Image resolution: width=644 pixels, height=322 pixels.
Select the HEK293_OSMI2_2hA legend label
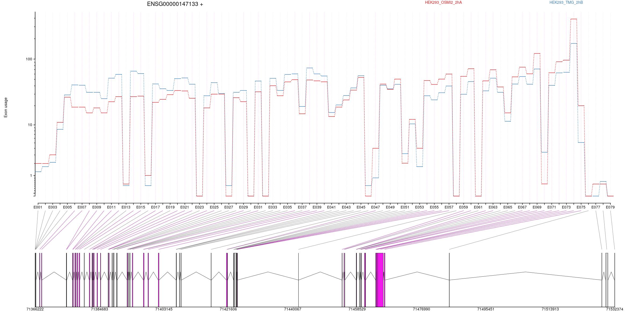443,2
